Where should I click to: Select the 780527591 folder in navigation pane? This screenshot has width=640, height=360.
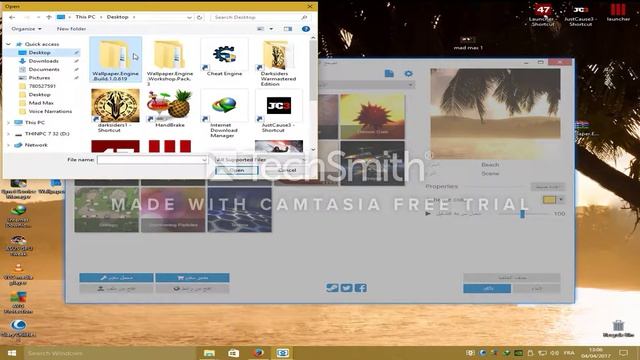[42, 86]
